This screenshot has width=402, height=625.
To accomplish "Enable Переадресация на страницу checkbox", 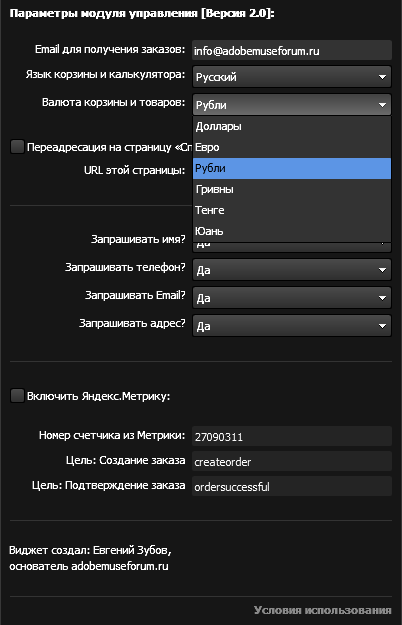I will [x=17, y=147].
